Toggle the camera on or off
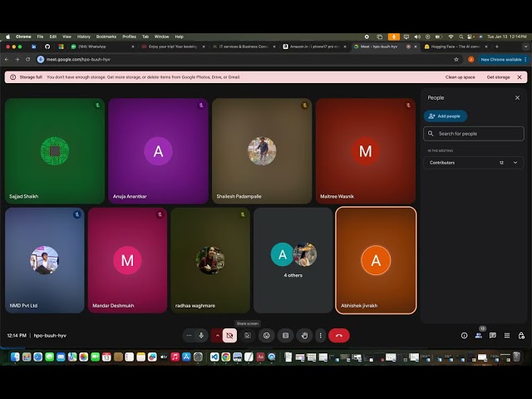The height and width of the screenshot is (399, 532). pos(229,335)
